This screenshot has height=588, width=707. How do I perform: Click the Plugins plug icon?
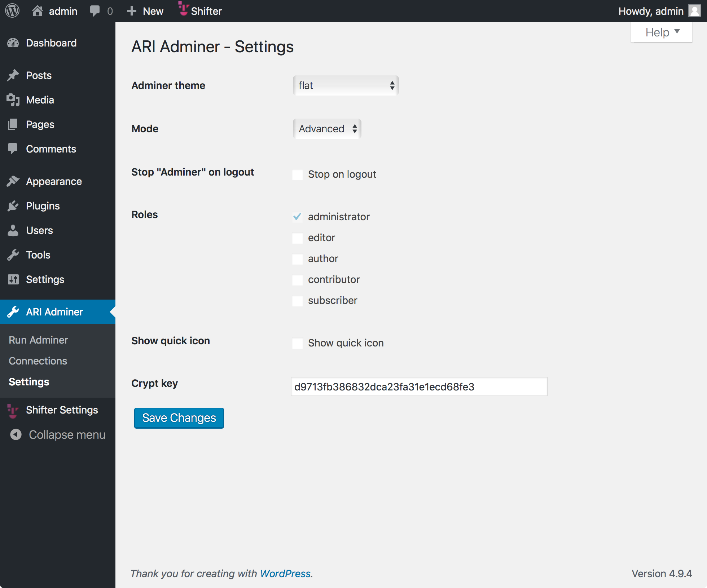click(x=13, y=206)
